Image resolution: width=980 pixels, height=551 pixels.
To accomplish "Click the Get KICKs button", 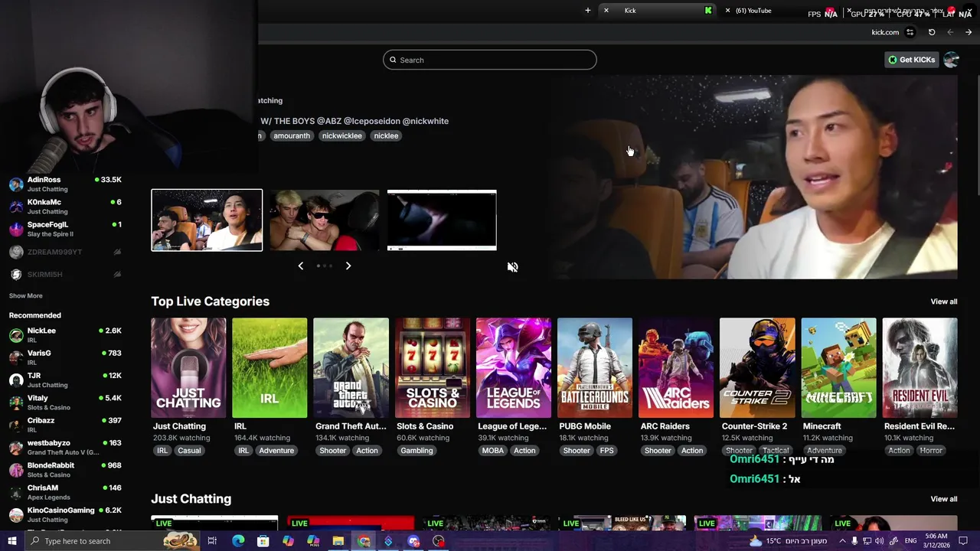I will click(x=911, y=60).
